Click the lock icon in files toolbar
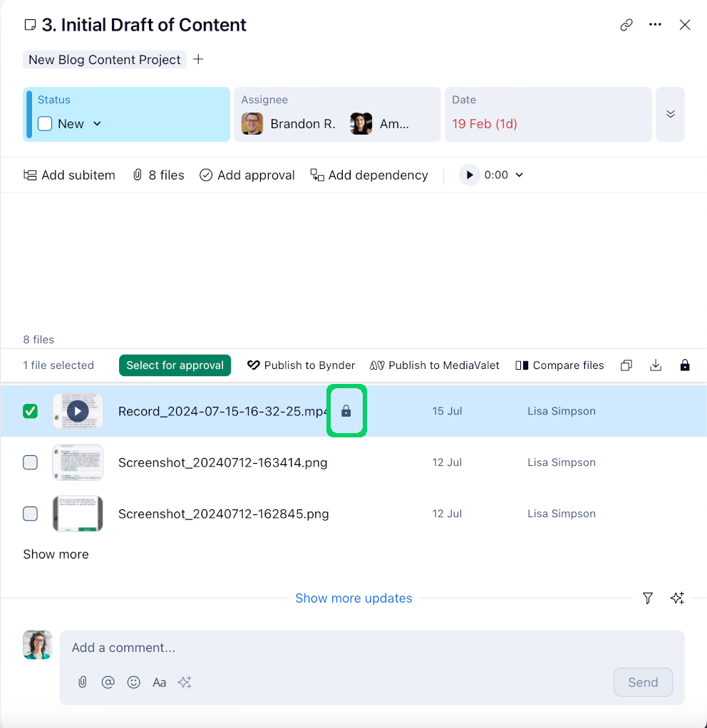This screenshot has height=728, width=707. [685, 365]
